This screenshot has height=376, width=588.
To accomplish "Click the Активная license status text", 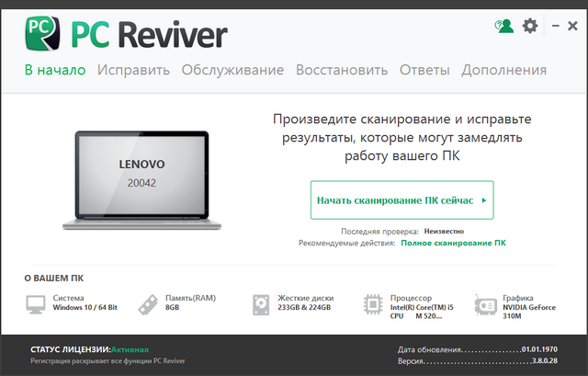I will (130, 349).
